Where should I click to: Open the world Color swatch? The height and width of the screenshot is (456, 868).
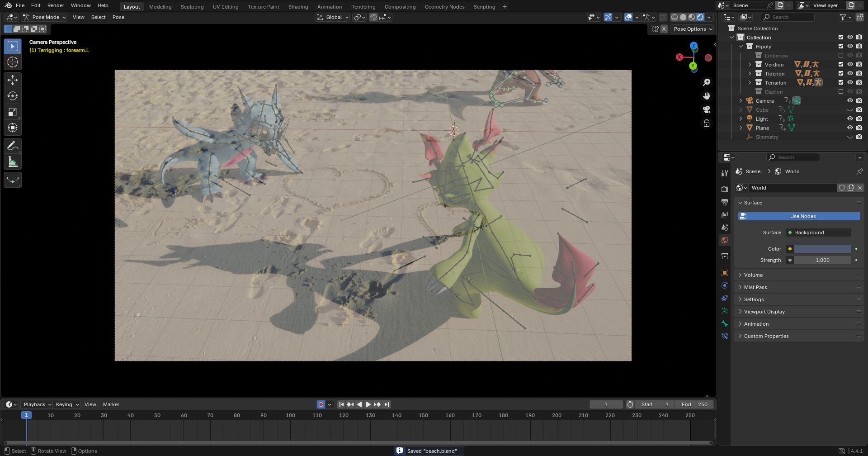tap(822, 249)
